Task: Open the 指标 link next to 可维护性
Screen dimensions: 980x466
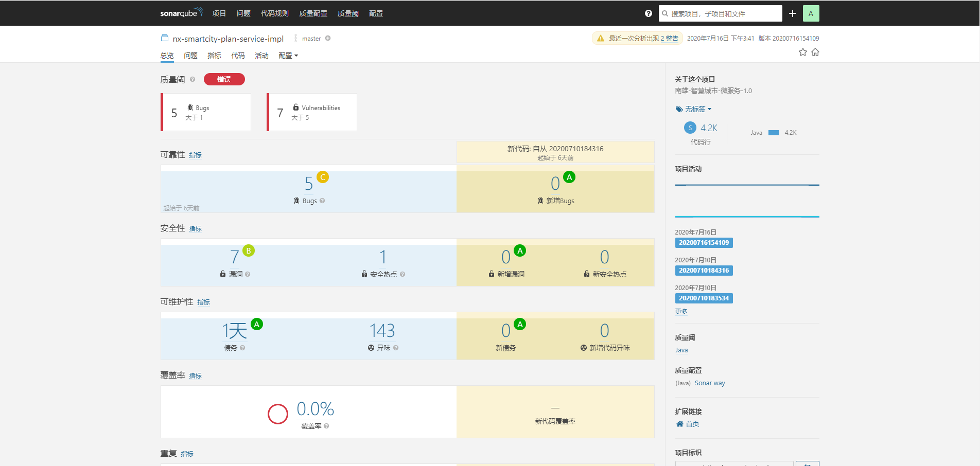Action: tap(204, 302)
